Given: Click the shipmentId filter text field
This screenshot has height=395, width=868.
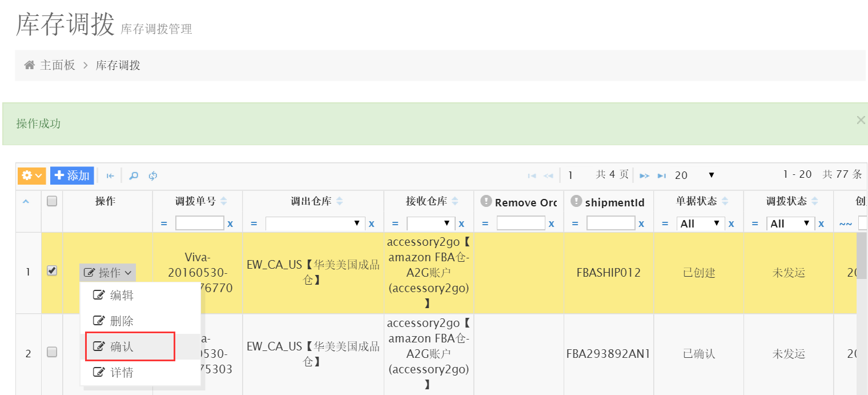Looking at the screenshot, I should point(610,224).
